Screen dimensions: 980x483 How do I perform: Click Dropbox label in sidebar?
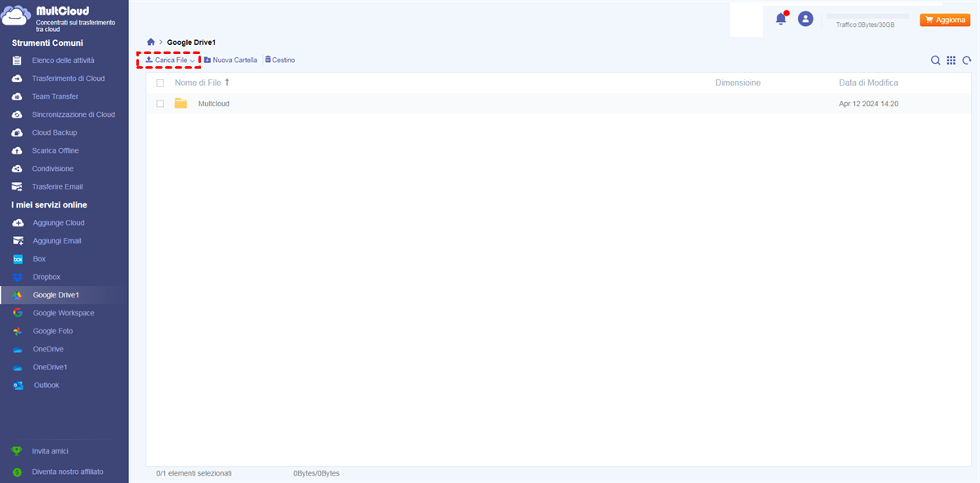47,277
